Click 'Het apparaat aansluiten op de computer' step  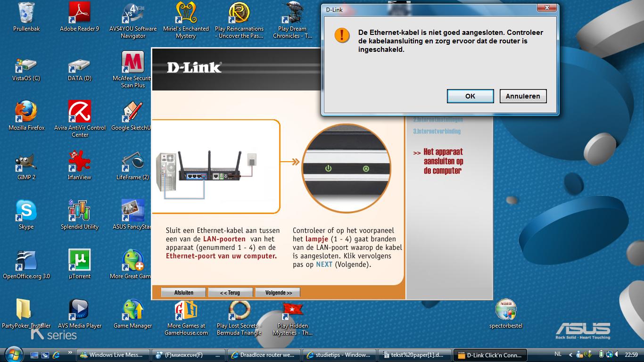pyautogui.click(x=443, y=161)
